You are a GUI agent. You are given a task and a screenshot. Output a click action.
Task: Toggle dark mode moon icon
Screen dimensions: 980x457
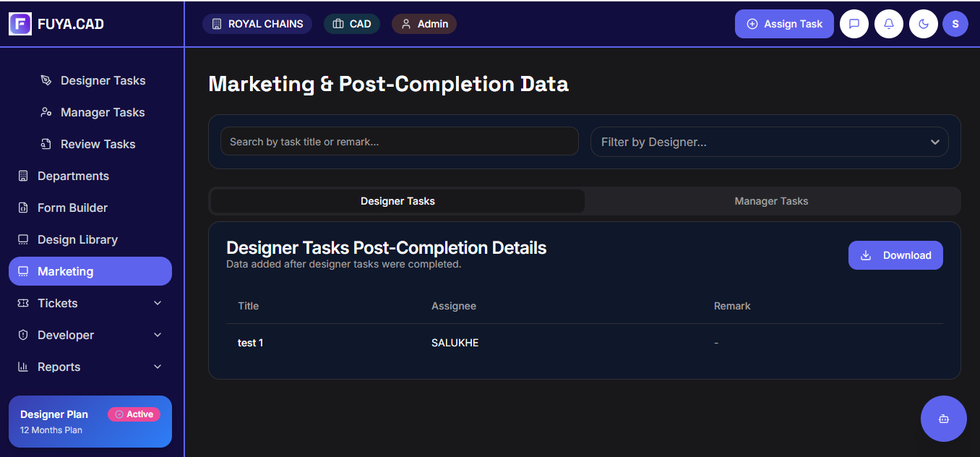(924, 24)
